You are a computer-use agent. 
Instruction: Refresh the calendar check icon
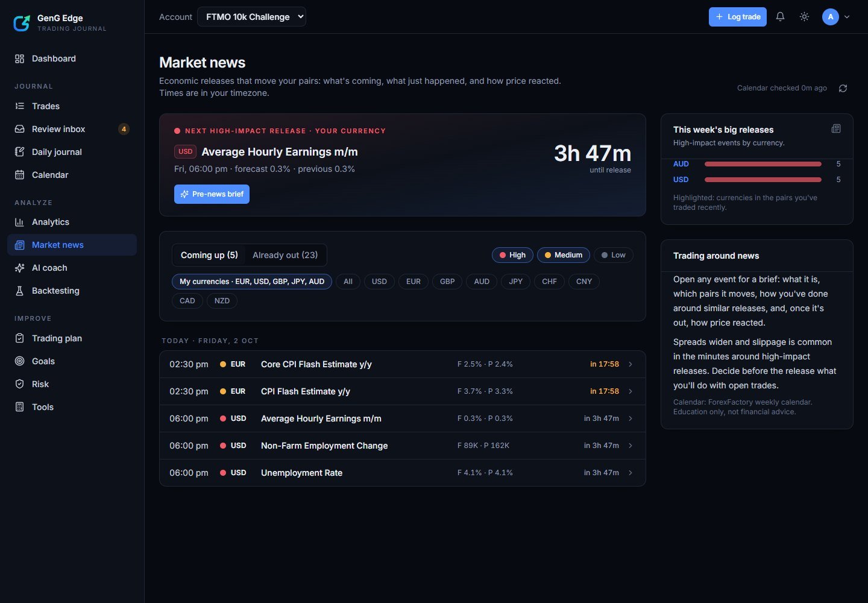[843, 88]
